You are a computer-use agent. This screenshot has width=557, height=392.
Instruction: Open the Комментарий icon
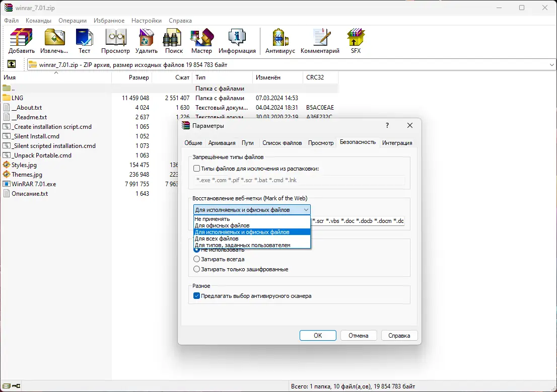click(x=319, y=41)
